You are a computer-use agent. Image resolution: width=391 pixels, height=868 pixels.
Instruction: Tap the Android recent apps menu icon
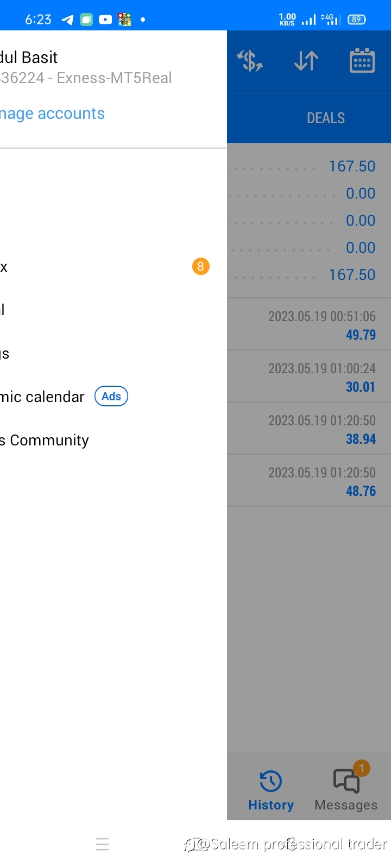coord(102,844)
